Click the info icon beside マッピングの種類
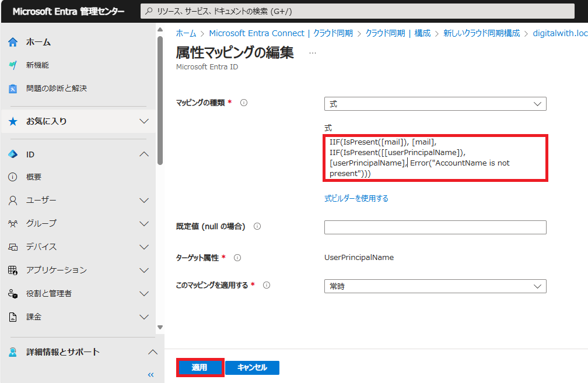The image size is (588, 383). [x=243, y=102]
